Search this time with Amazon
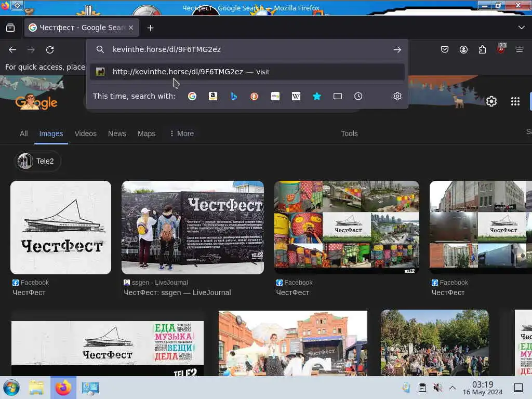 click(x=212, y=96)
